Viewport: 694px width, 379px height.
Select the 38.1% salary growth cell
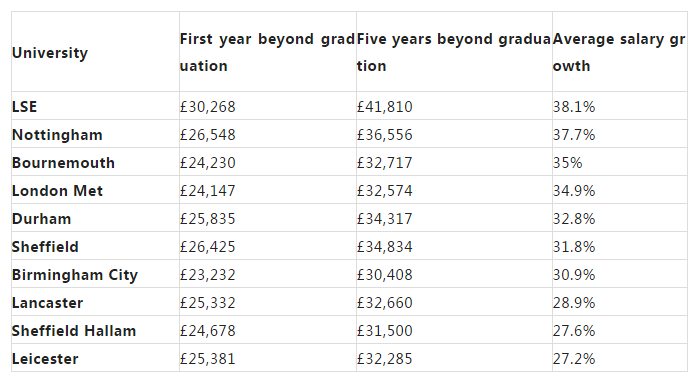[x=574, y=107]
